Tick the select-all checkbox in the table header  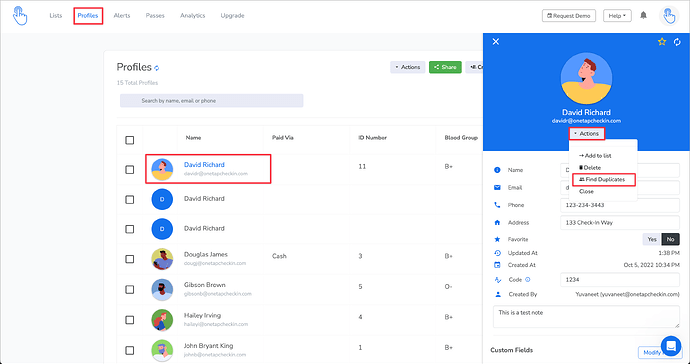[x=129, y=140]
